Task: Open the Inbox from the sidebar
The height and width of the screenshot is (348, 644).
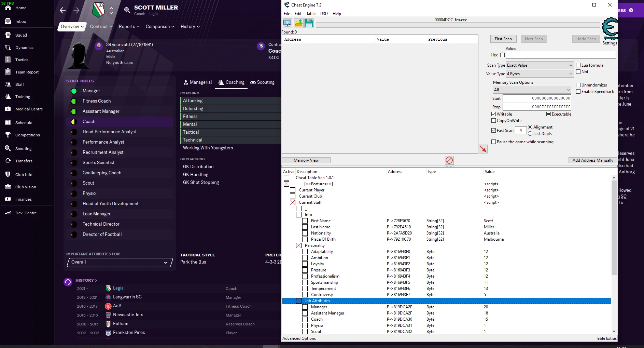Action: (x=20, y=22)
